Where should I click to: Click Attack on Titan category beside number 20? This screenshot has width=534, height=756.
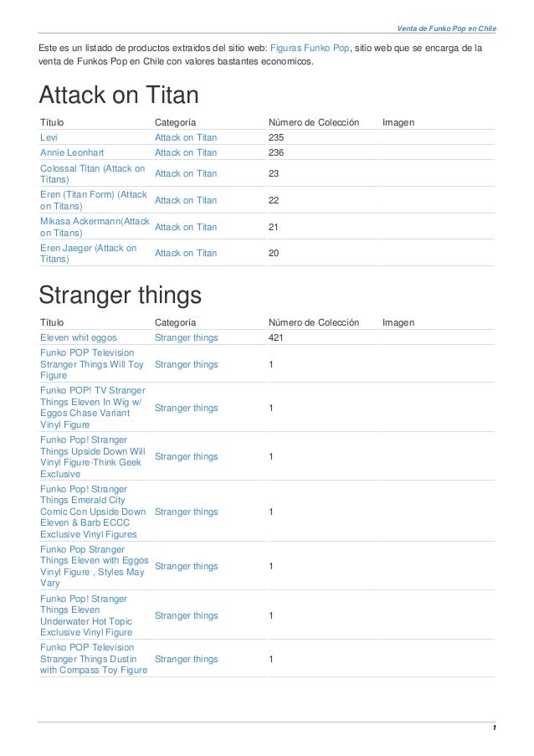click(186, 253)
